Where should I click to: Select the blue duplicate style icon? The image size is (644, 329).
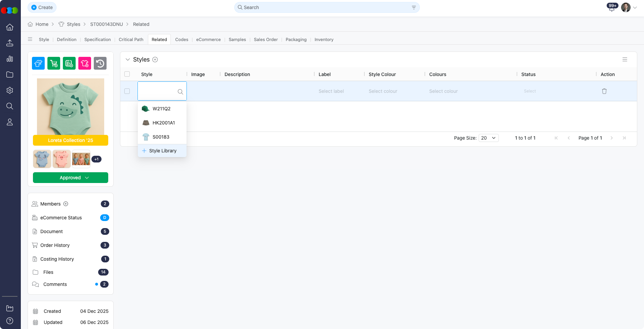point(38,63)
